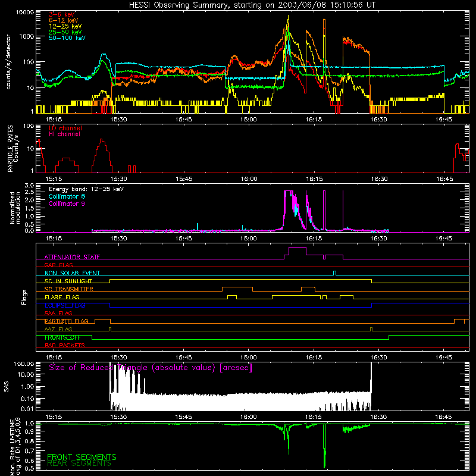Click the 'Flags' vertical axis label
The width and height of the screenshot is (476, 476).
pos(24,297)
